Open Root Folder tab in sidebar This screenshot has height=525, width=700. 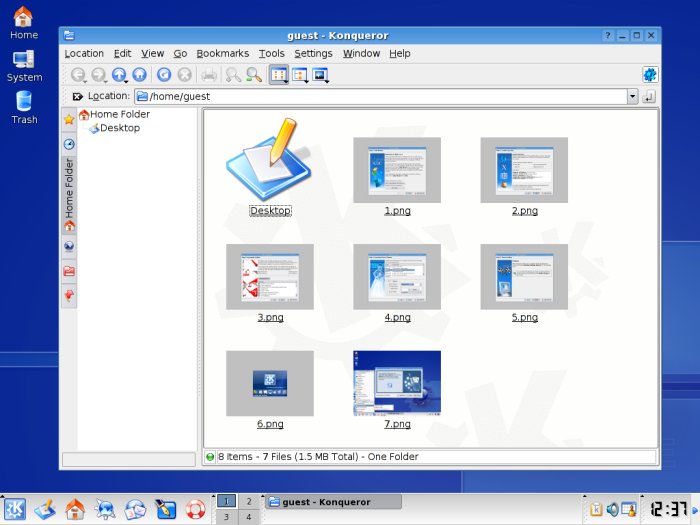tap(69, 271)
